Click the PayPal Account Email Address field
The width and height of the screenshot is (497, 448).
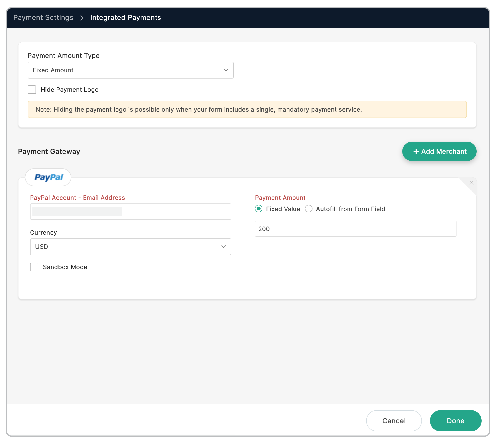pyautogui.click(x=131, y=211)
